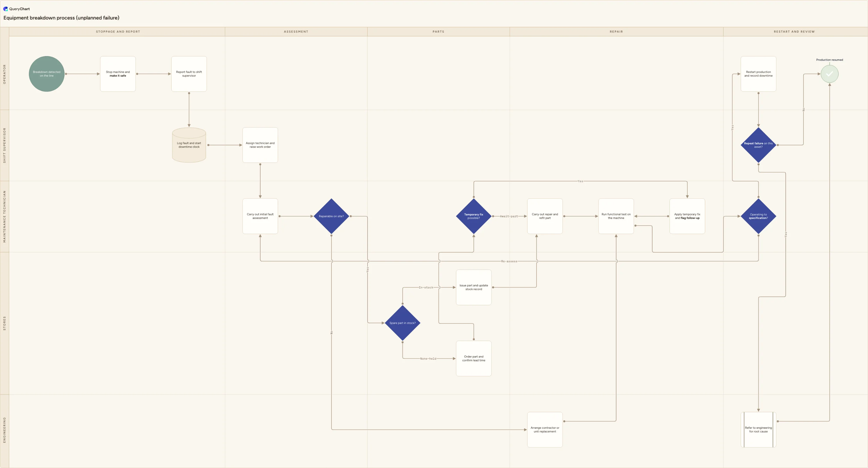Click 'Issue part and update stock record' node
Viewport: 868px width, 468px height.
pyautogui.click(x=474, y=287)
